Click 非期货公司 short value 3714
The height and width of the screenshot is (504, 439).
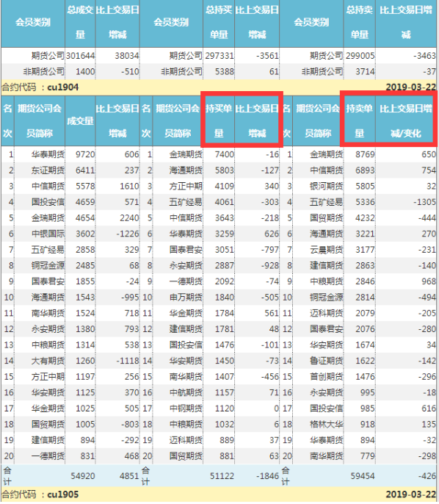[x=365, y=72]
